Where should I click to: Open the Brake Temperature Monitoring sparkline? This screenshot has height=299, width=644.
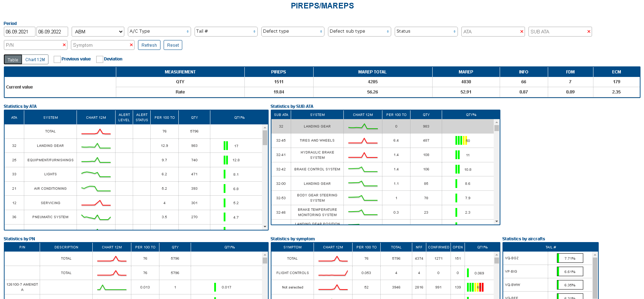point(363,213)
